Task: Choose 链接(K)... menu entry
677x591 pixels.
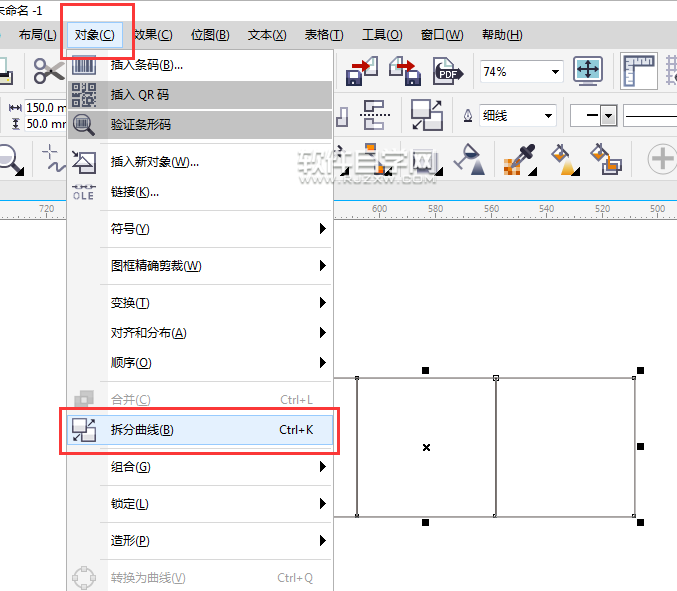Action: pyautogui.click(x=200, y=192)
